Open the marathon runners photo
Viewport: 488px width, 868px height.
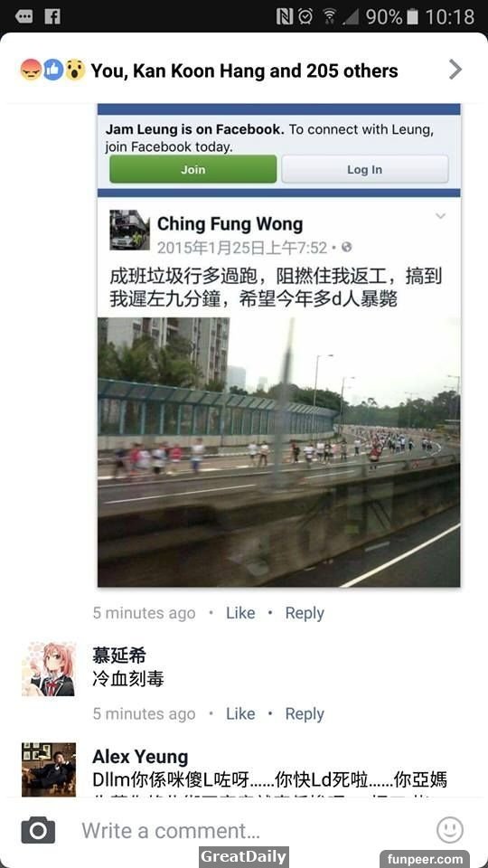coord(279,452)
